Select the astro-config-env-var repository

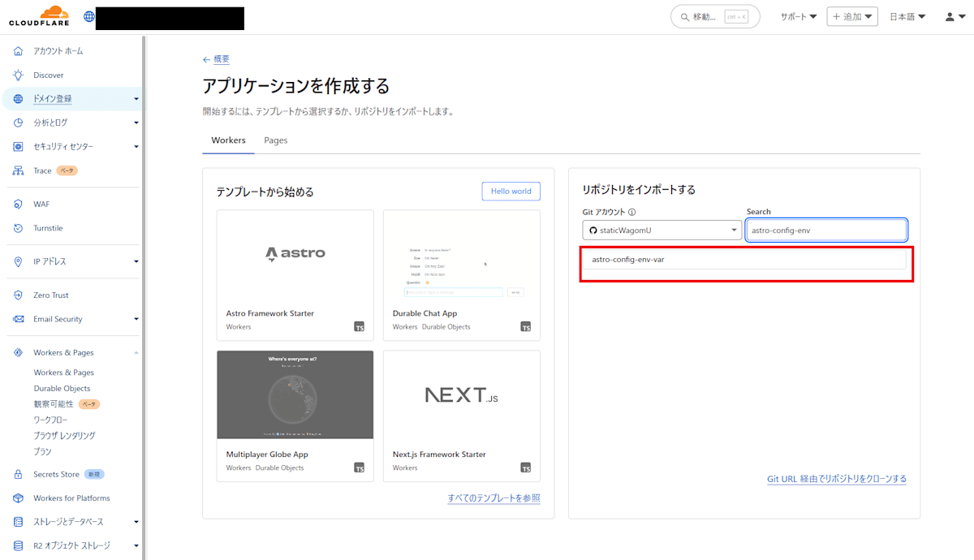[x=744, y=260]
